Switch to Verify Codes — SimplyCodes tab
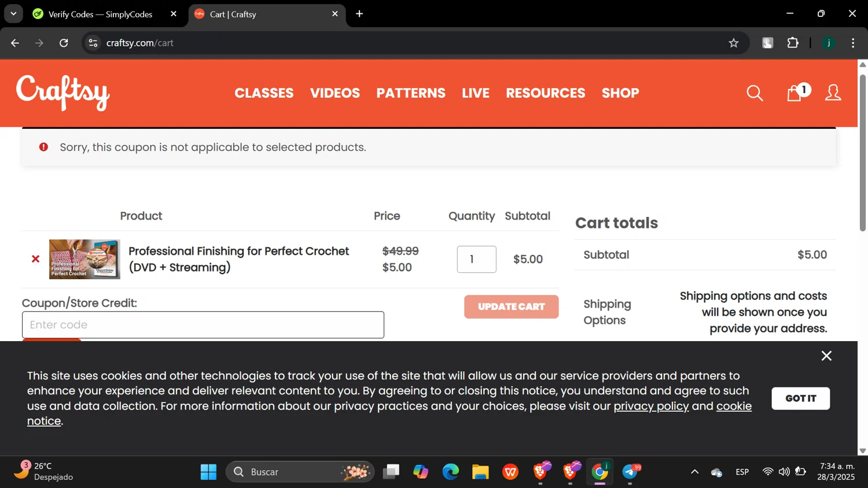 click(x=100, y=14)
